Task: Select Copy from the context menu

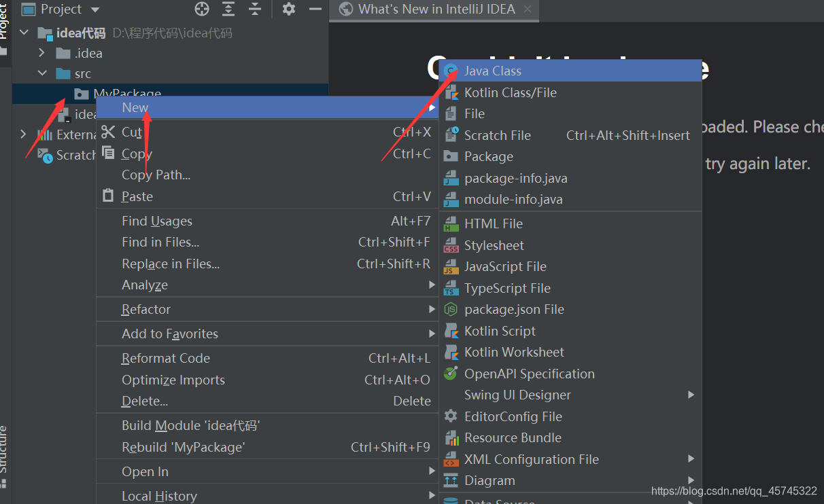Action: [x=268, y=154]
